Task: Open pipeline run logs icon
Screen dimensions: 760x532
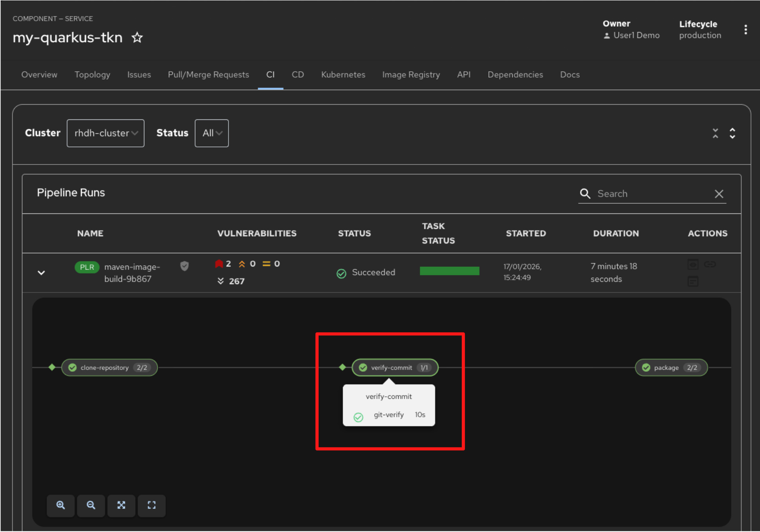Action: 693,281
